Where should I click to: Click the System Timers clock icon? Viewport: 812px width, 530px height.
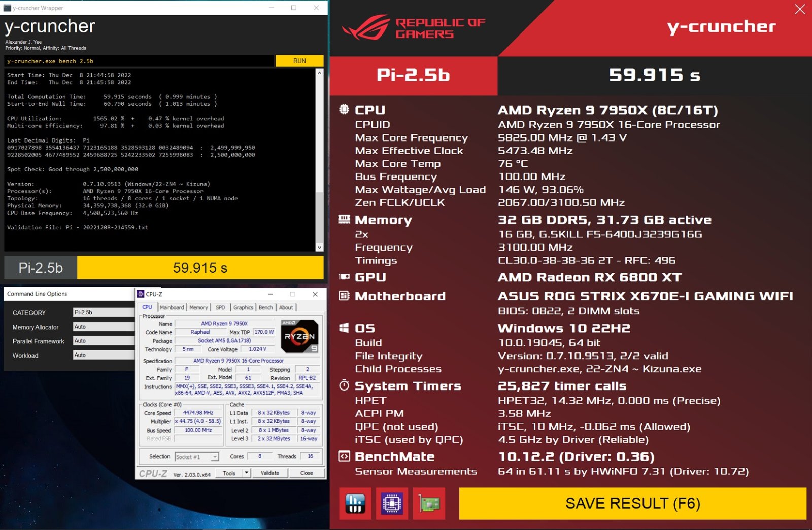[x=344, y=385]
